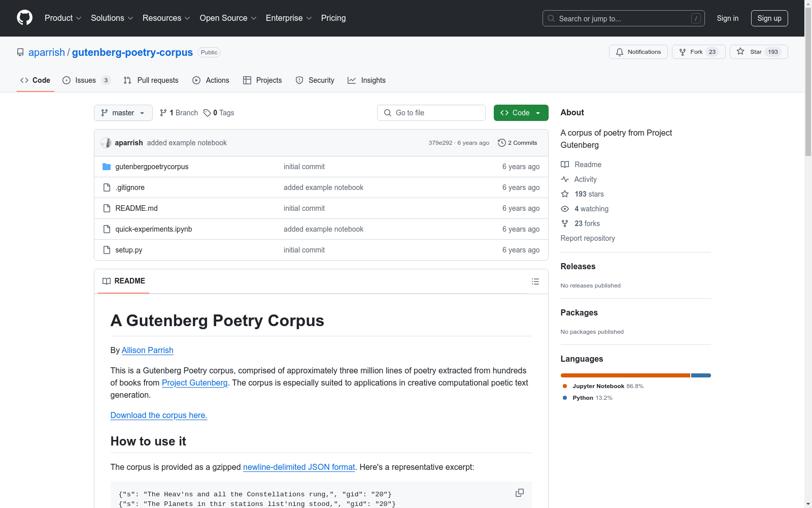Screen dimensions: 812x508
Task: Follow the Allison Parrish link
Action: tap(148, 351)
